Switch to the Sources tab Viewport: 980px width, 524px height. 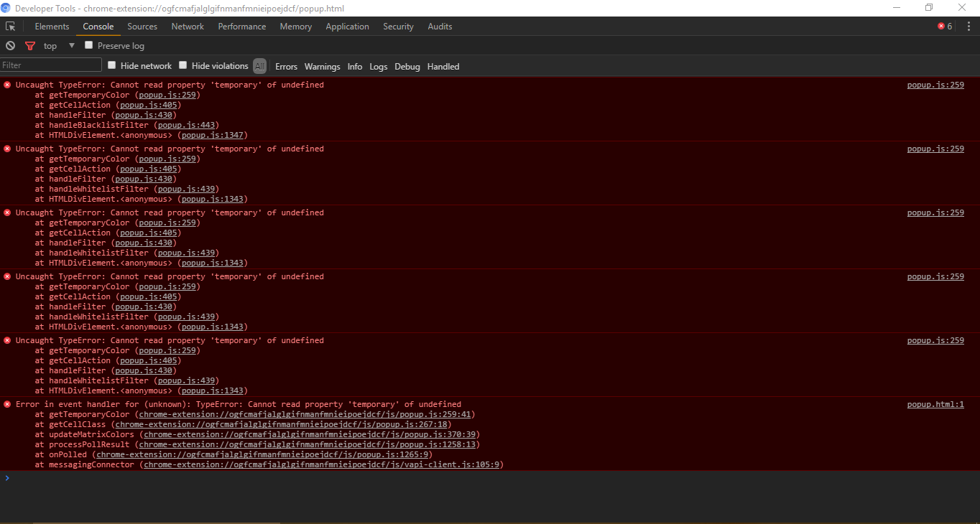(142, 26)
